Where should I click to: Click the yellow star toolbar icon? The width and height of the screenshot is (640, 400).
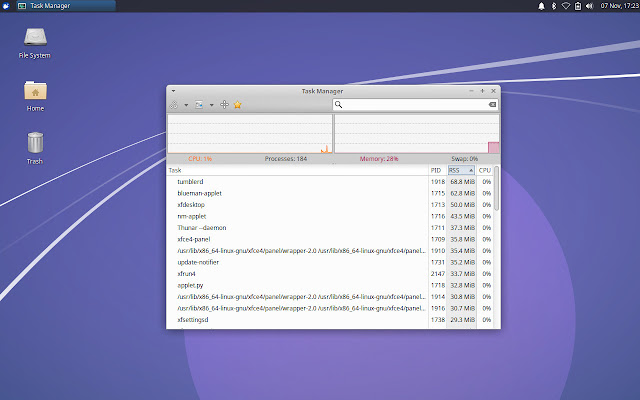pos(238,105)
